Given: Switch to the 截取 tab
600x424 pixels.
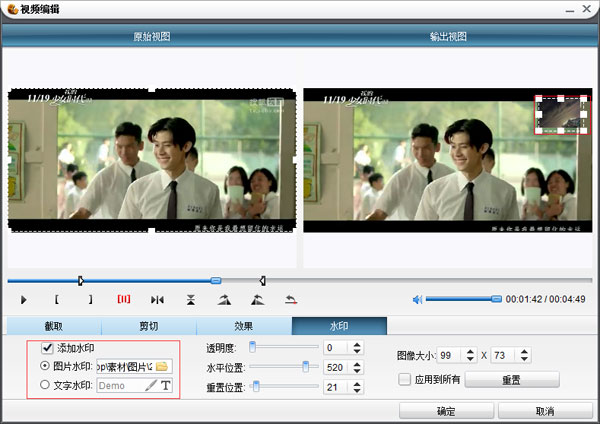Looking at the screenshot, I should pos(54,326).
